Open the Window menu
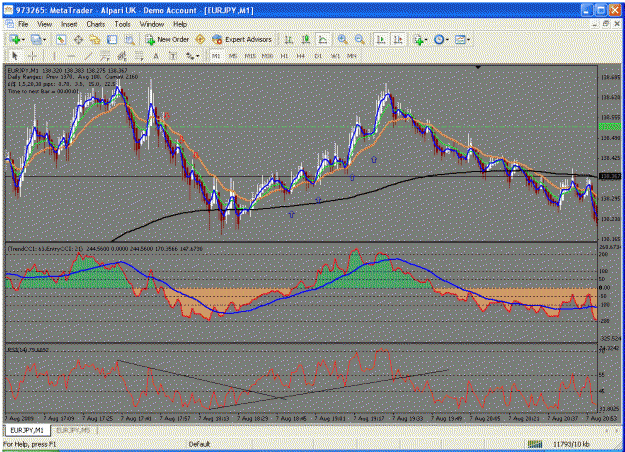 [152, 24]
